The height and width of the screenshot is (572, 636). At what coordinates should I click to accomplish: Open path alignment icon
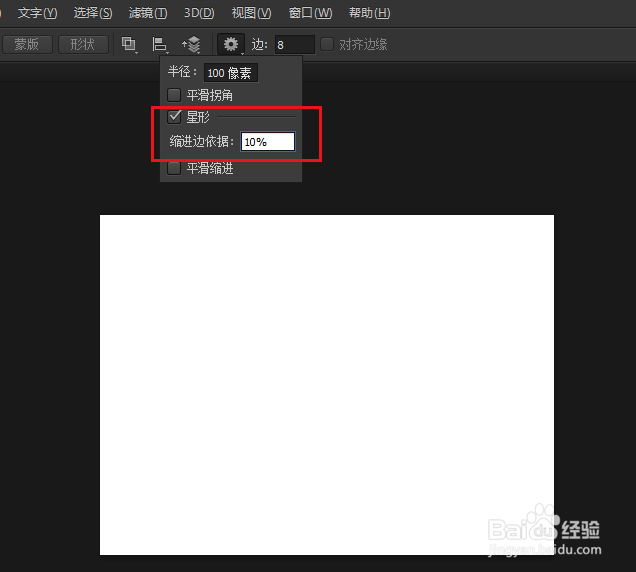[x=160, y=45]
